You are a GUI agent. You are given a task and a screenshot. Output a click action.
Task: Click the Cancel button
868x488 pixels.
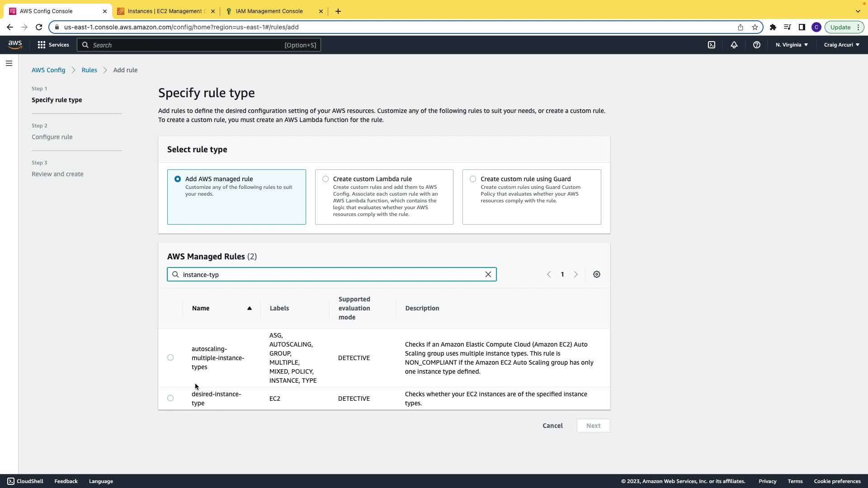(552, 426)
